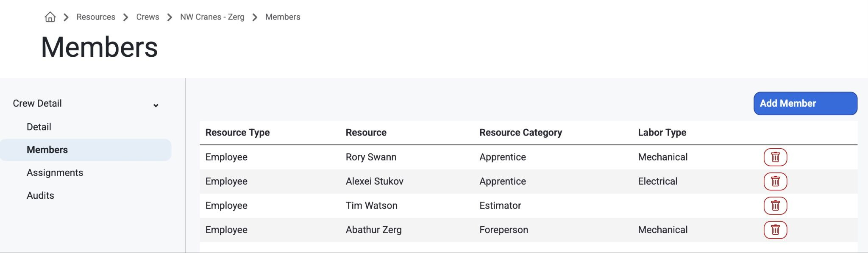
Task: Delete Alexei Stukov using trash icon
Action: tap(775, 181)
